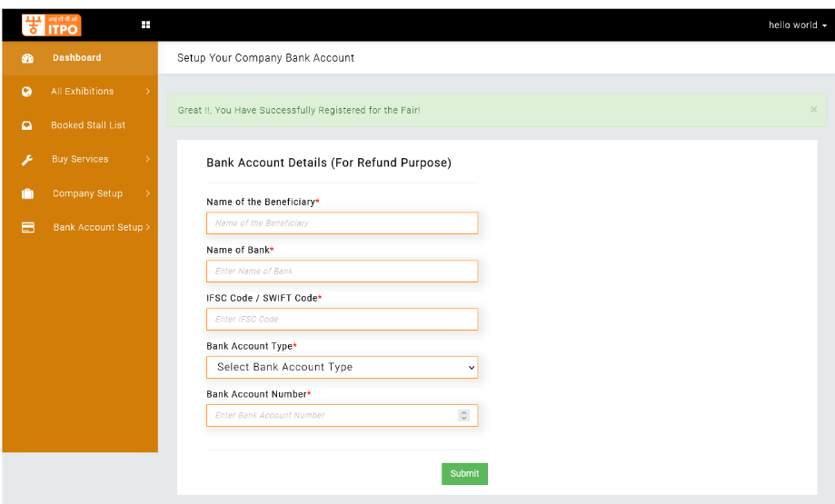This screenshot has height=504, width=835.
Task: Open the Booked Stall List menu item
Action: pos(80,125)
